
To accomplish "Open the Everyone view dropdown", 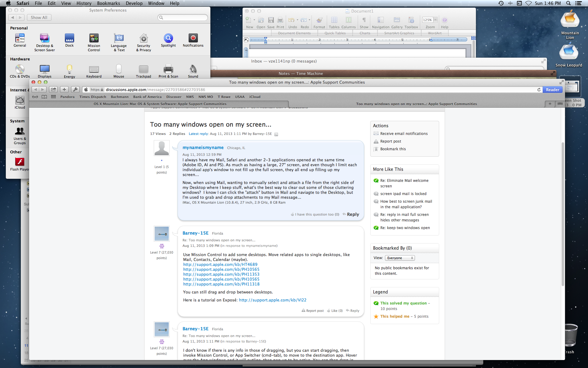I will (400, 258).
